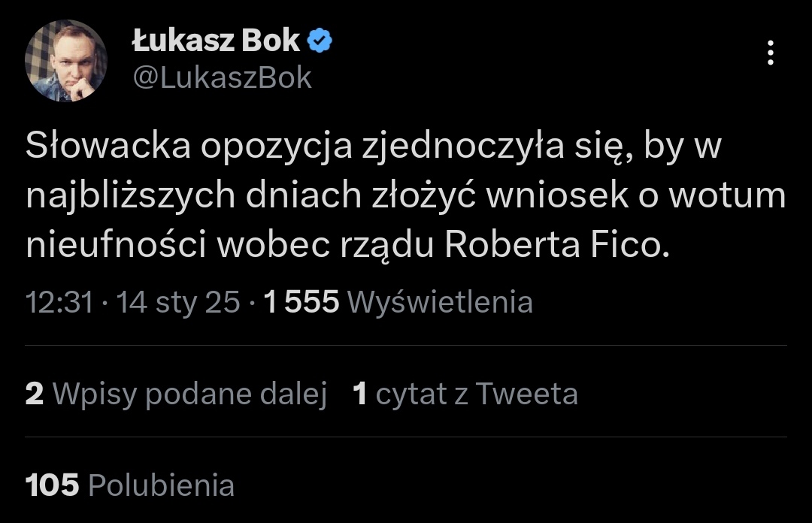The height and width of the screenshot is (523, 812).
Task: Click the 1 555 view count number
Action: tap(302, 303)
